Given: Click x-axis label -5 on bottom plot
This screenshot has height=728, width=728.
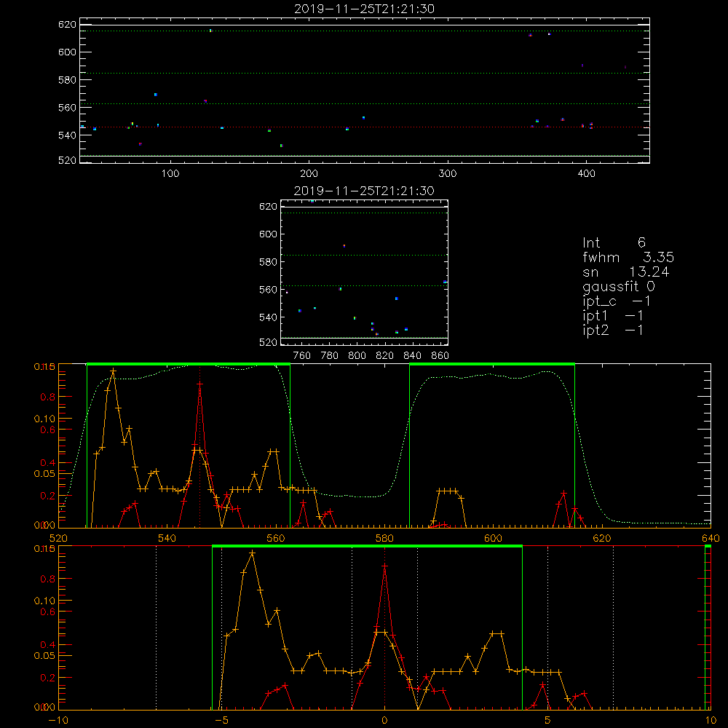Looking at the screenshot, I should click(222, 720).
